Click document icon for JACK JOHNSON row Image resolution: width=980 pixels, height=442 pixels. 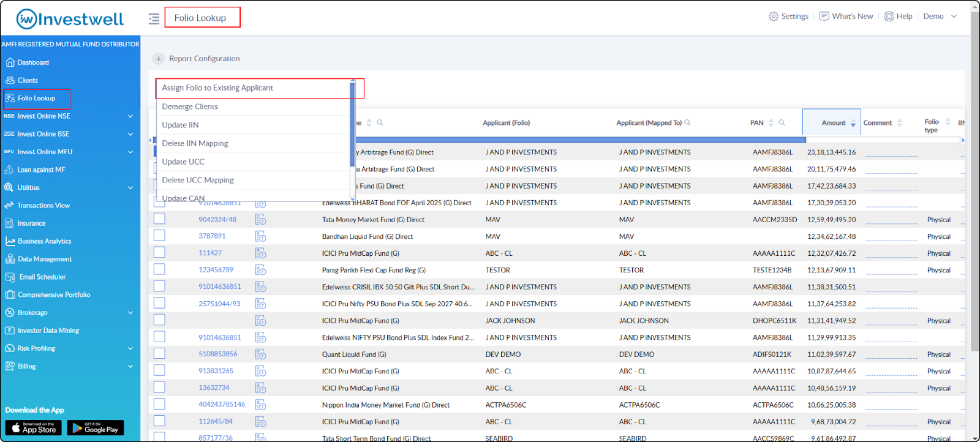pyautogui.click(x=260, y=320)
